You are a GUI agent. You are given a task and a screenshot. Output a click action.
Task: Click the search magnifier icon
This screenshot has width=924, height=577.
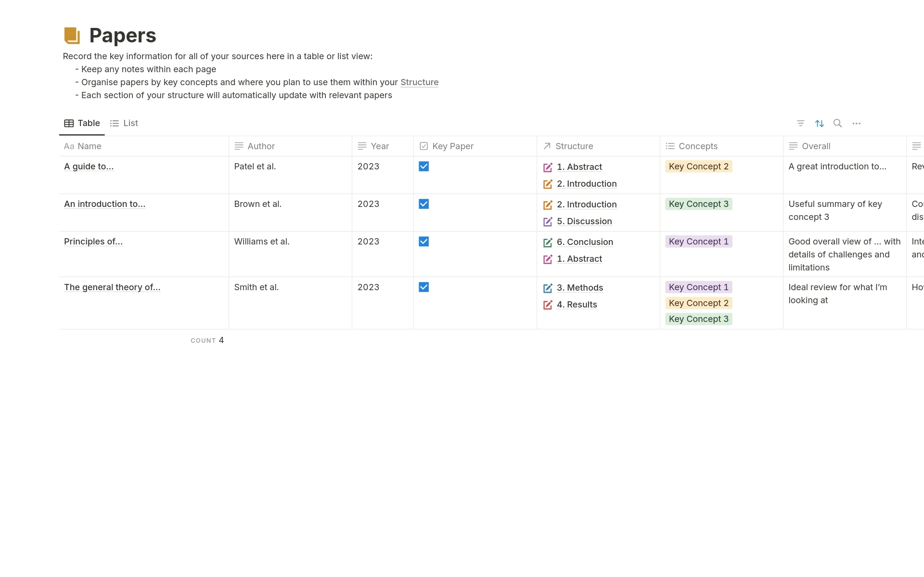(x=838, y=123)
